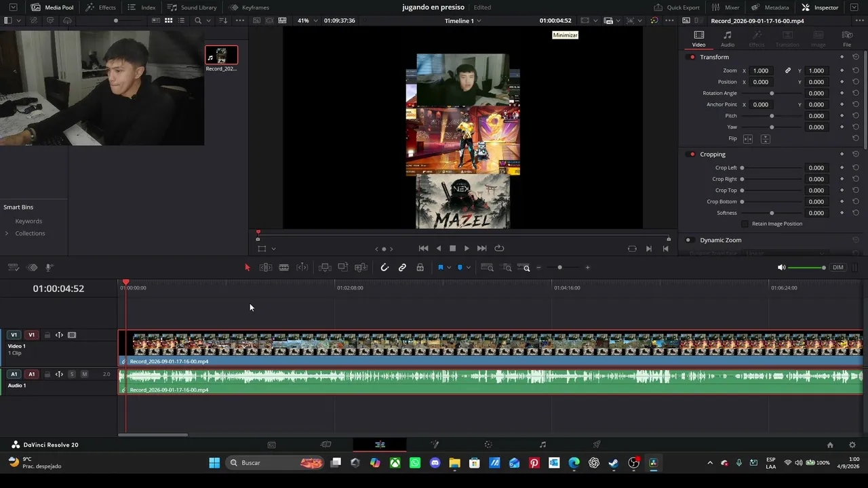Activate the selection mode arrow tool
The image size is (868, 488).
click(x=247, y=268)
